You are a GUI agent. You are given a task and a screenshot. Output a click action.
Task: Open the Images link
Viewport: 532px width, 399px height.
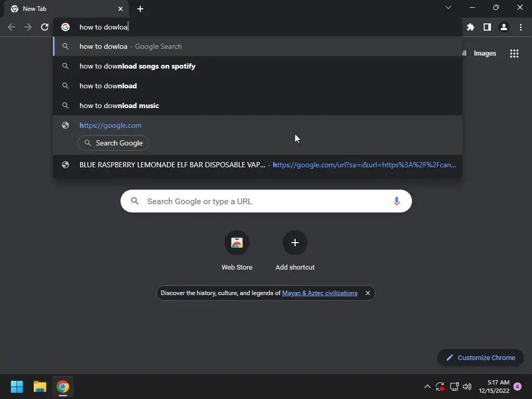pyautogui.click(x=485, y=54)
